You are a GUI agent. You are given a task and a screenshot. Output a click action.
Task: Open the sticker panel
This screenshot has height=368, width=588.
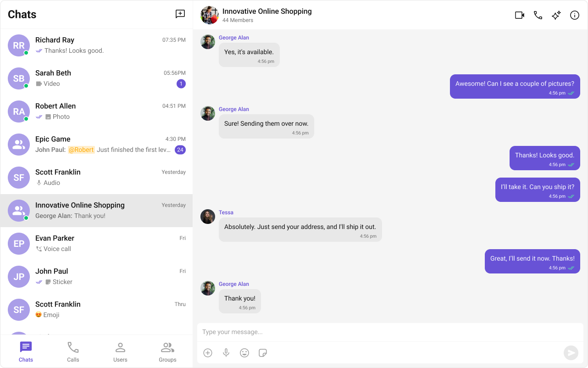click(x=263, y=353)
